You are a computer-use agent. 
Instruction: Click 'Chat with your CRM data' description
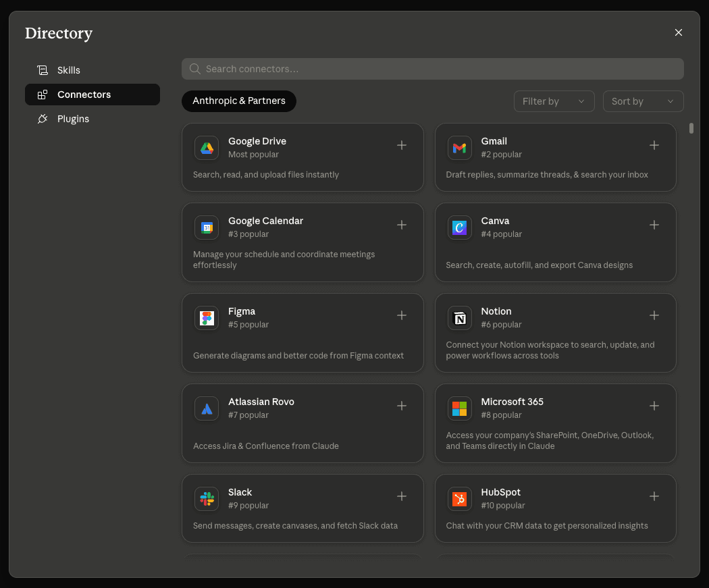click(547, 525)
